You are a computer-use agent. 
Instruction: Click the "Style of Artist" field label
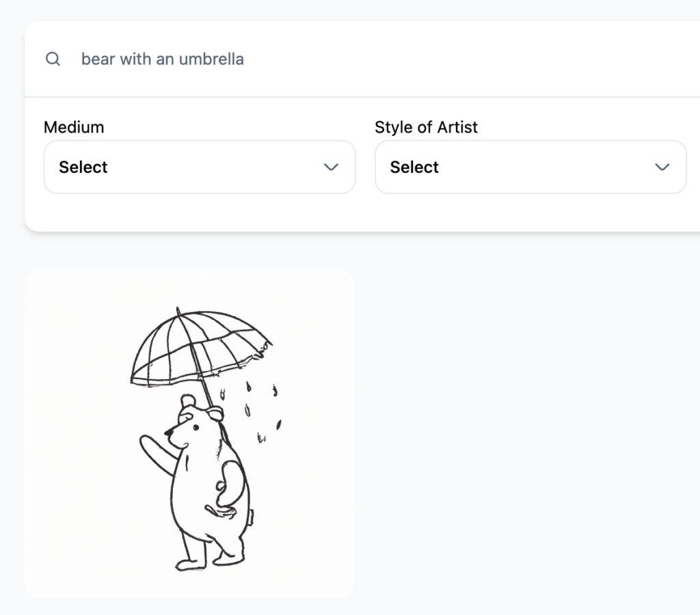426,127
